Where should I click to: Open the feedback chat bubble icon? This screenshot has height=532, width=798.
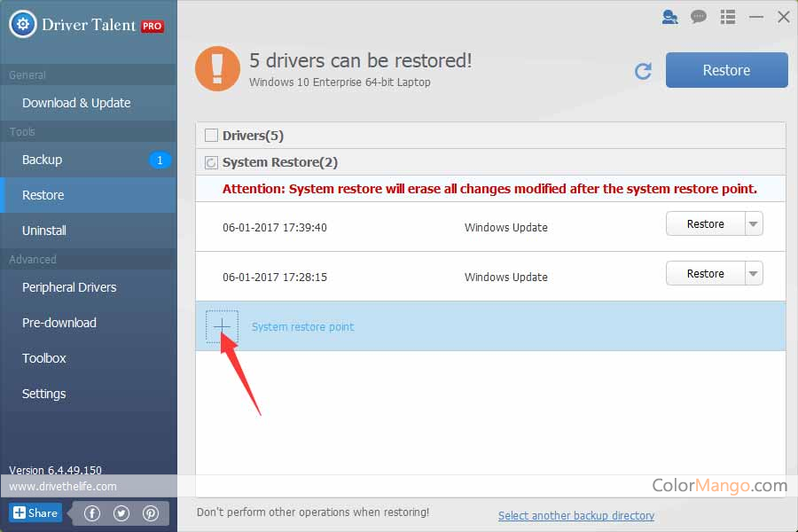699,17
